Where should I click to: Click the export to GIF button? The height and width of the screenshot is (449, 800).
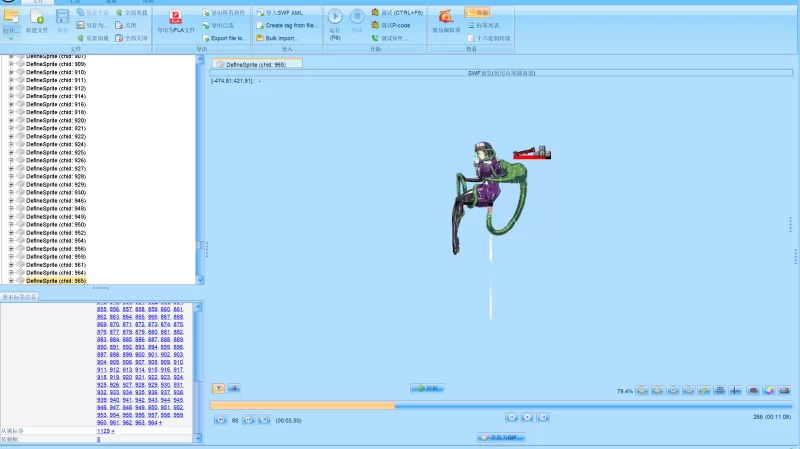pos(501,437)
